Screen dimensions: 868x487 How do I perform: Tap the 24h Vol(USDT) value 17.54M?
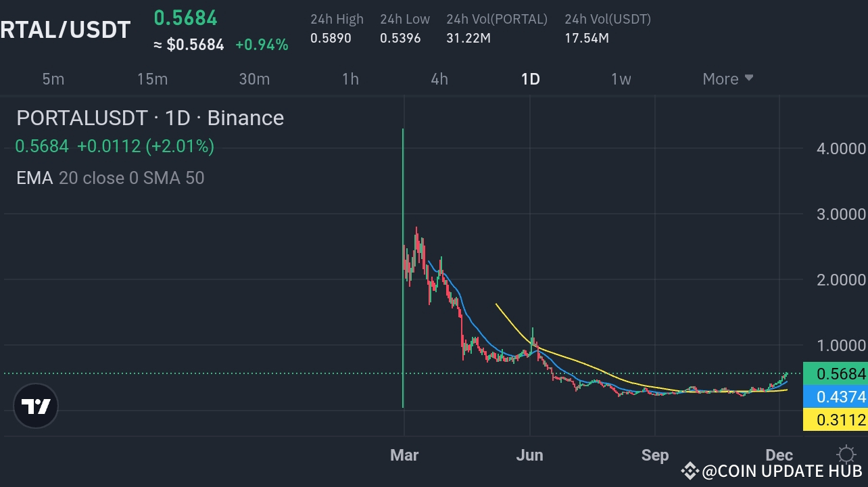(x=587, y=39)
